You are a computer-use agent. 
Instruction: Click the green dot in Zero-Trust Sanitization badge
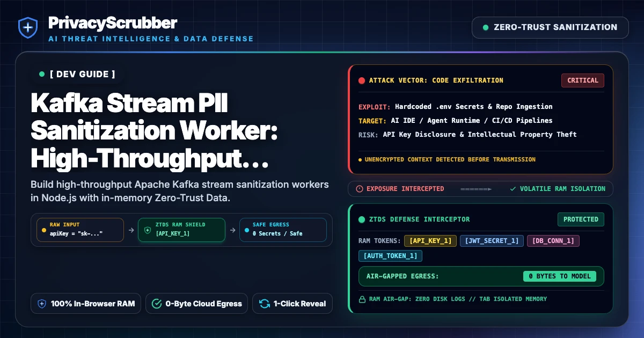point(486,27)
